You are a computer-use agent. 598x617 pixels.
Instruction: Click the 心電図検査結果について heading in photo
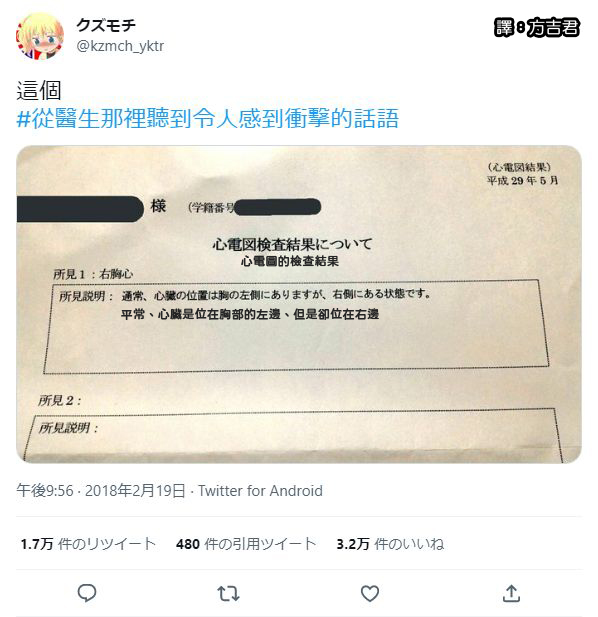pyautogui.click(x=292, y=244)
